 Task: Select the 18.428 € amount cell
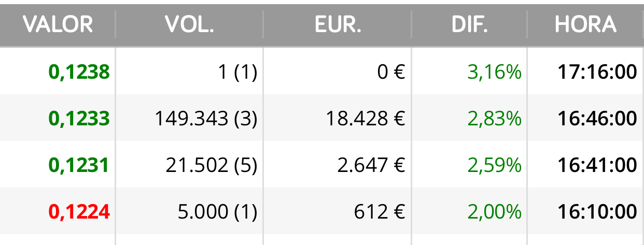click(x=365, y=119)
